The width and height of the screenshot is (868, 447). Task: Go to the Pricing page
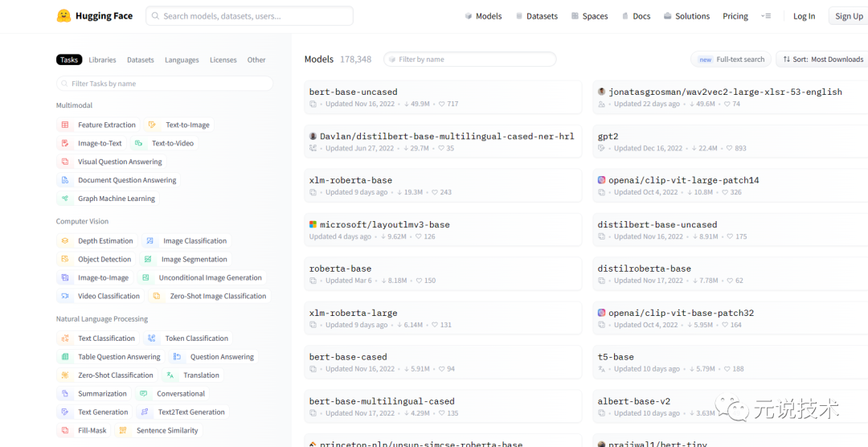point(735,16)
